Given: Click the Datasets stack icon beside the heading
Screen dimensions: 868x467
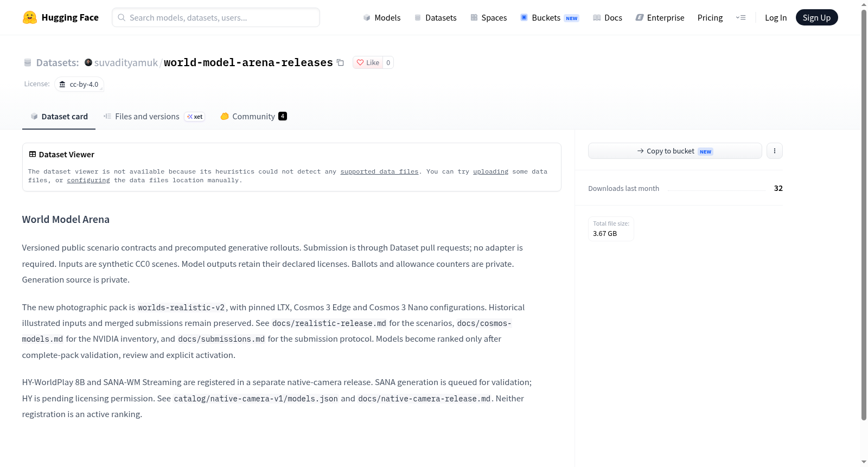Looking at the screenshot, I should click(28, 63).
